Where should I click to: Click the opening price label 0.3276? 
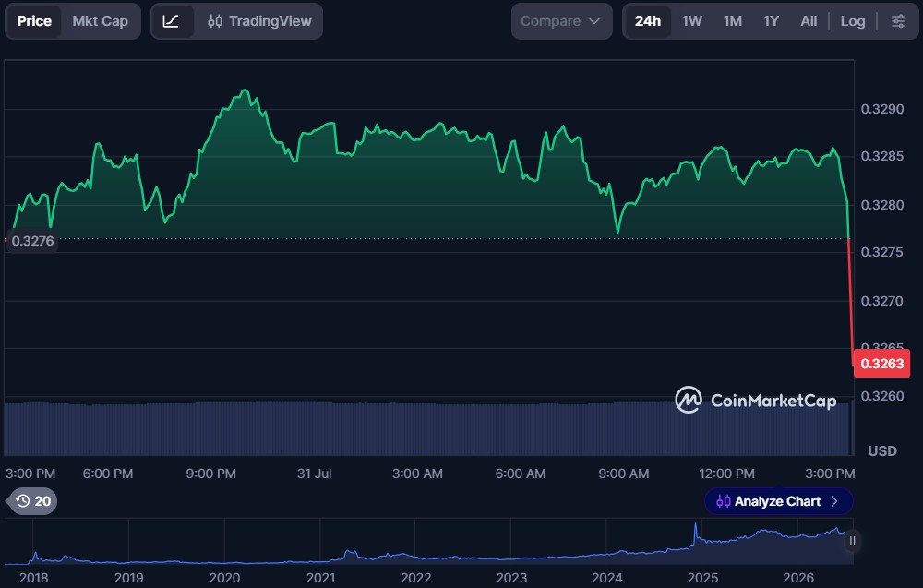[x=32, y=241]
